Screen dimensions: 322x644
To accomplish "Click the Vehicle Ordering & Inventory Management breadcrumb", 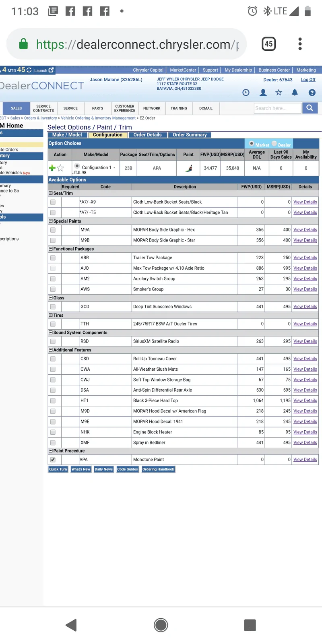I will click(x=98, y=118).
